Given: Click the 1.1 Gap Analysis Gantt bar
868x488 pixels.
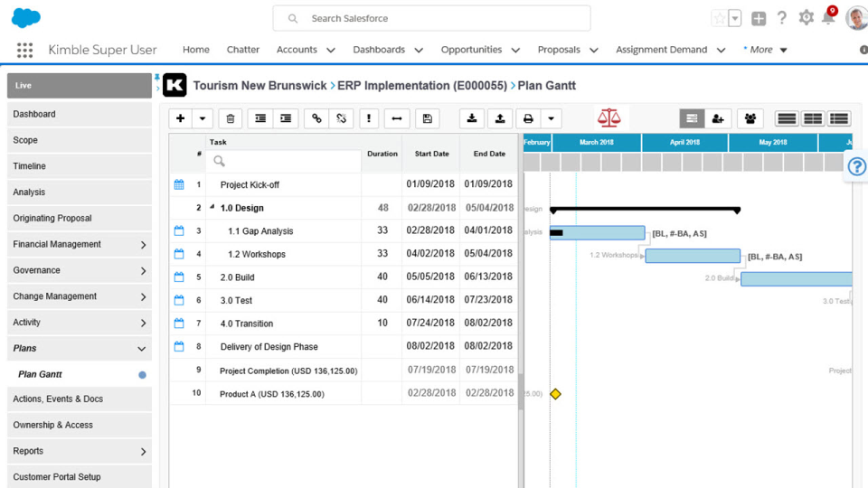Looking at the screenshot, I should click(x=598, y=233).
